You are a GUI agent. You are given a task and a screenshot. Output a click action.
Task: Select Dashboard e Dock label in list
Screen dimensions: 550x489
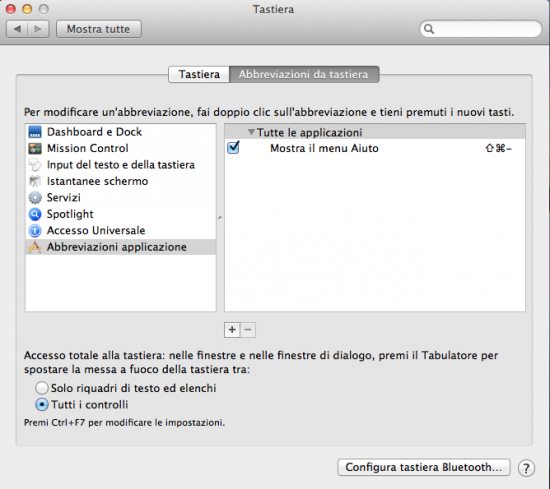[x=94, y=132]
